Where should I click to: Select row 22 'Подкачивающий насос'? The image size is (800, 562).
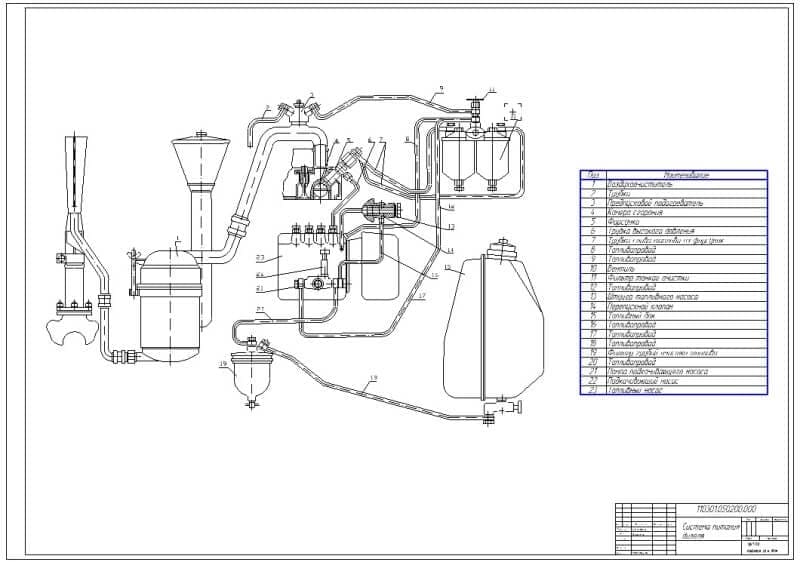[x=673, y=381]
